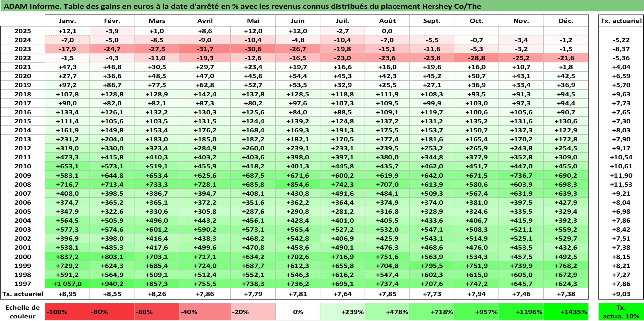644x321 pixels.
Task: Click the cell with value +427,9
Action: (x=566, y=203)
